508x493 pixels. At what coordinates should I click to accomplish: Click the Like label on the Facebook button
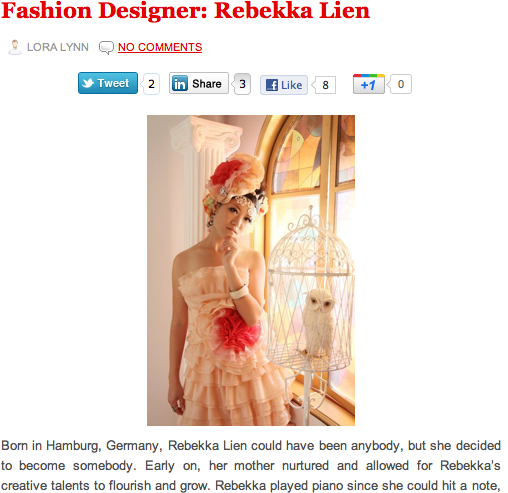click(x=292, y=85)
